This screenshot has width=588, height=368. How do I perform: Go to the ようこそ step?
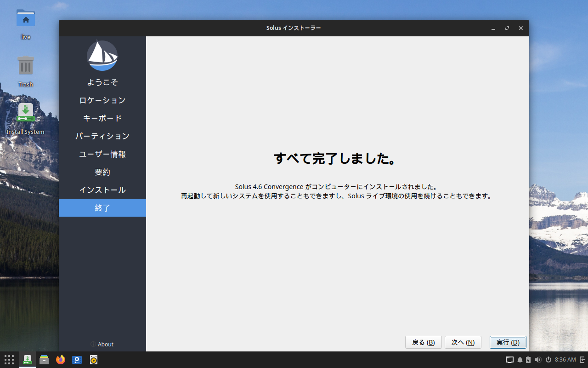(x=102, y=82)
